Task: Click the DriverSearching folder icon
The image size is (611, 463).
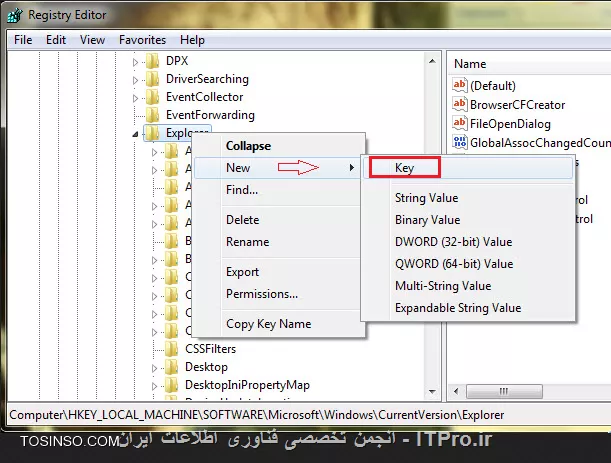Action: (x=152, y=79)
